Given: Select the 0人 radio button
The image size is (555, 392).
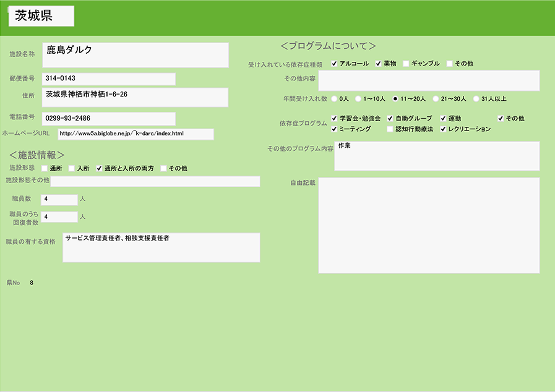Looking at the screenshot, I should [x=335, y=98].
